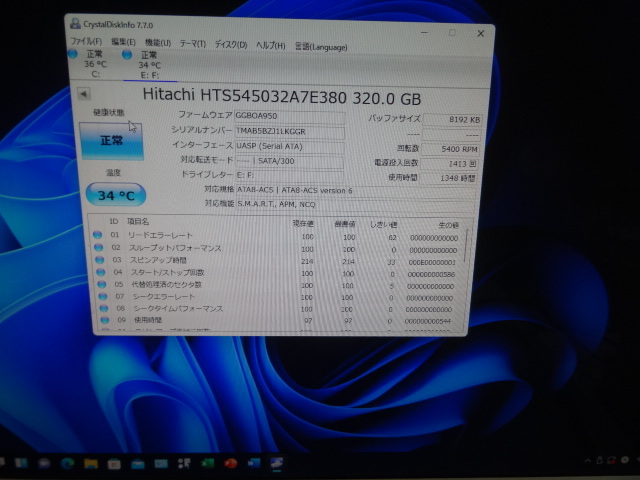640x480 pixels.
Task: Click the power on count value 1413 回
Action: 449,164
